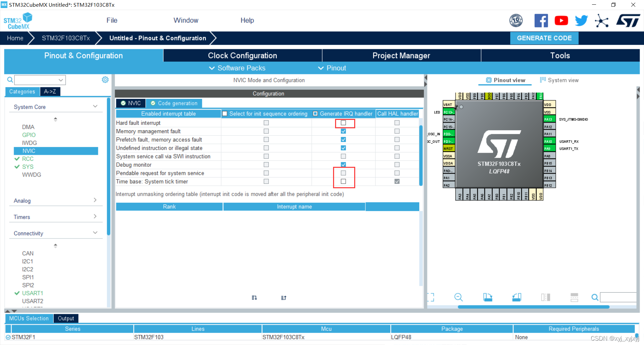Click the STM32CubeMX logo

coord(18,21)
